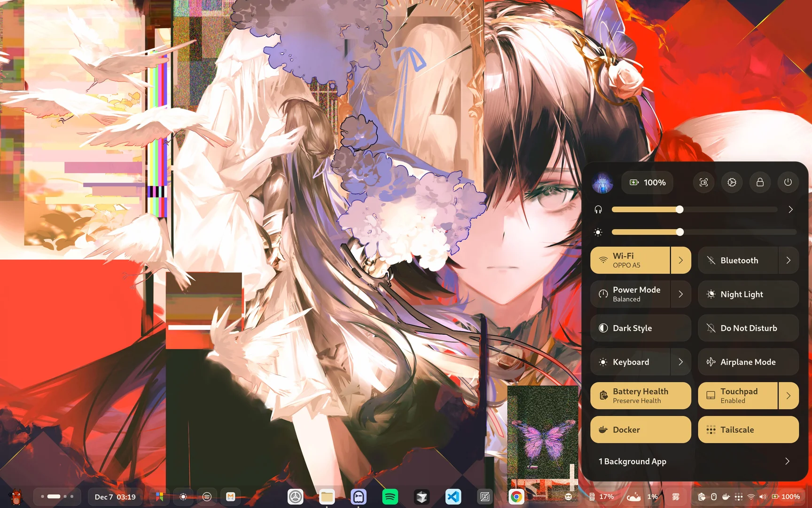Open Settings via the gear icon
Image resolution: width=812 pixels, height=508 pixels.
click(x=732, y=183)
